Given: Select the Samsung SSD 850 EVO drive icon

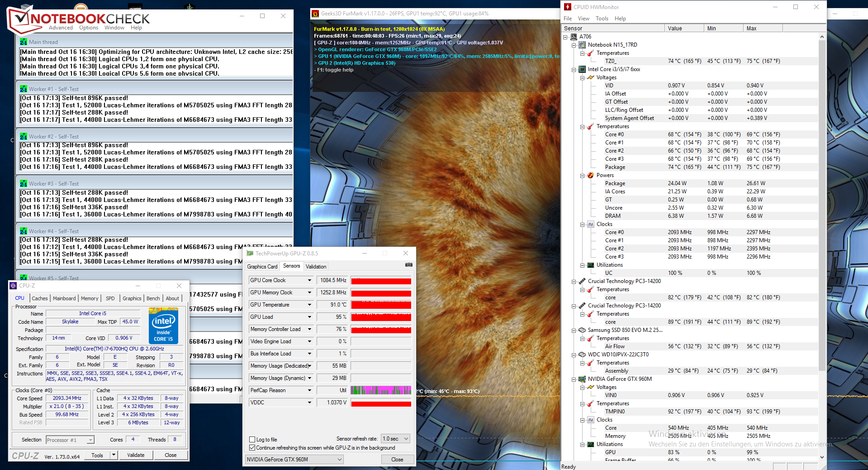Looking at the screenshot, I should click(x=582, y=330).
